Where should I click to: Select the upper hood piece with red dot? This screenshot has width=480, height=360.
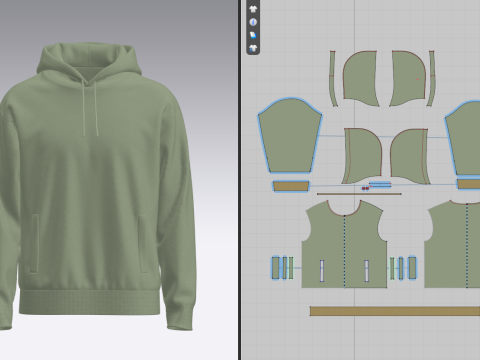pyautogui.click(x=407, y=78)
